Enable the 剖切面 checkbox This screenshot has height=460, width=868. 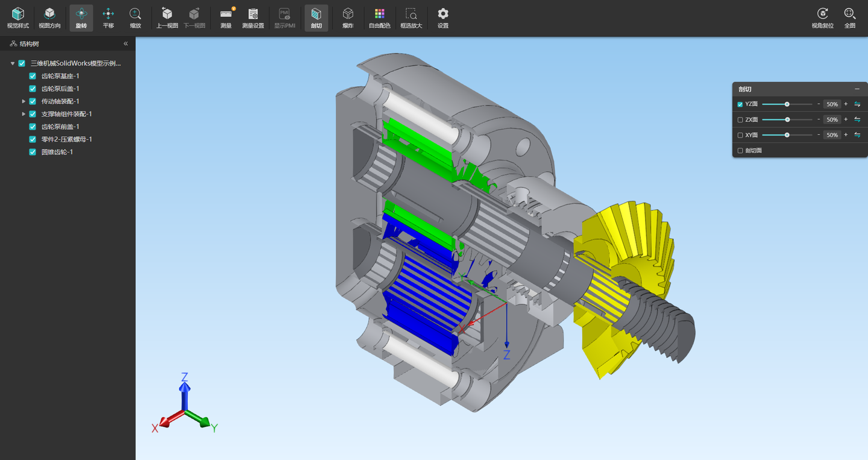740,151
